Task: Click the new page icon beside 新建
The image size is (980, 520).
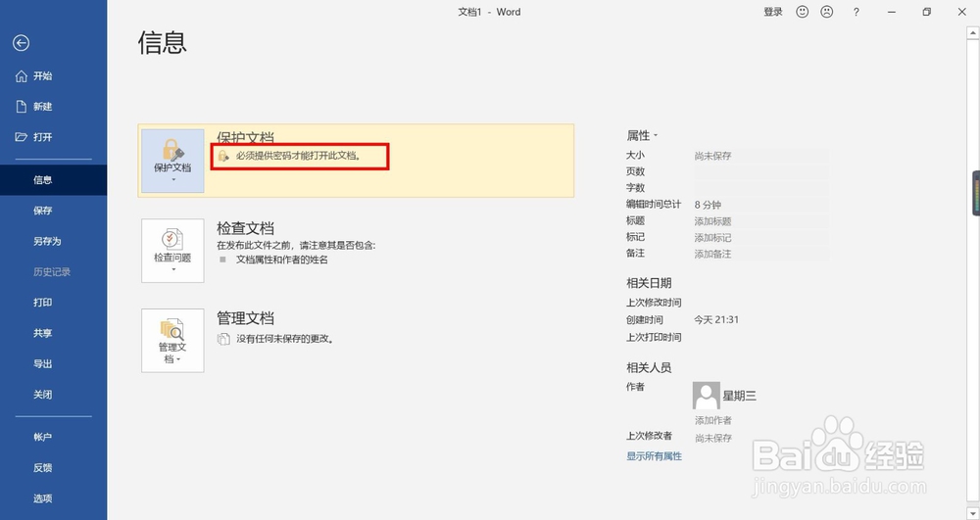Action: pyautogui.click(x=22, y=107)
